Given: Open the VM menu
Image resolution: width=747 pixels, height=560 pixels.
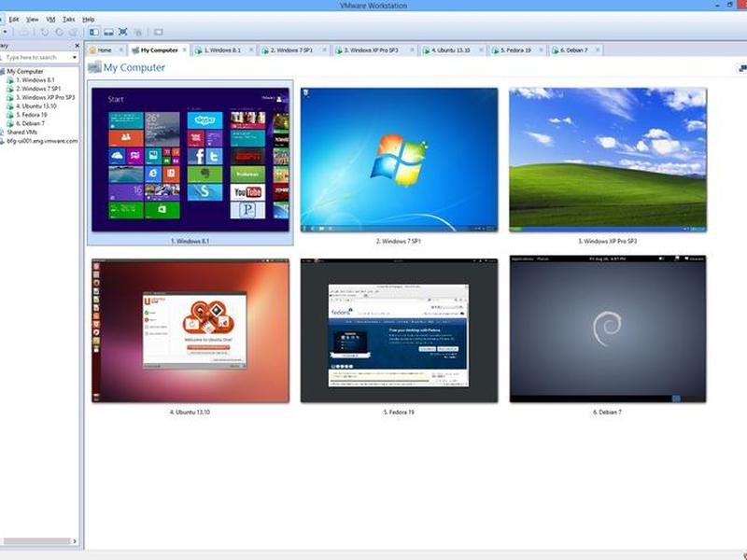Looking at the screenshot, I should [50, 20].
